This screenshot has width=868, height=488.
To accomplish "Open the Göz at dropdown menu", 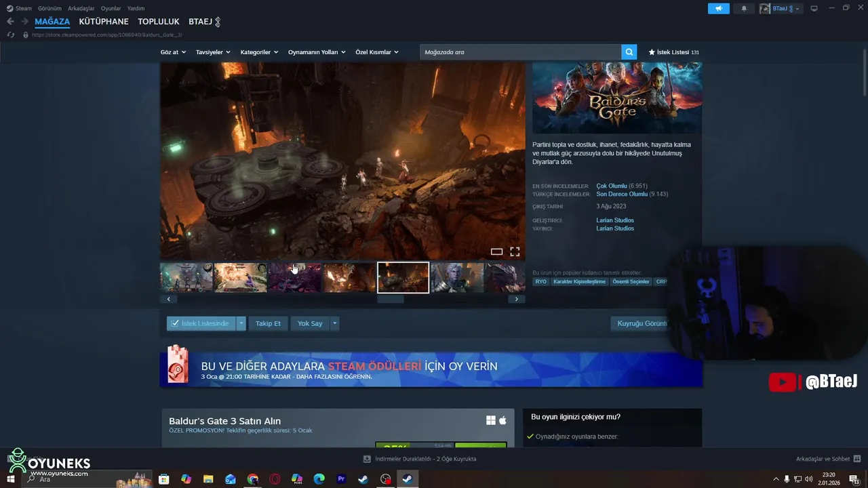I will pyautogui.click(x=173, y=52).
